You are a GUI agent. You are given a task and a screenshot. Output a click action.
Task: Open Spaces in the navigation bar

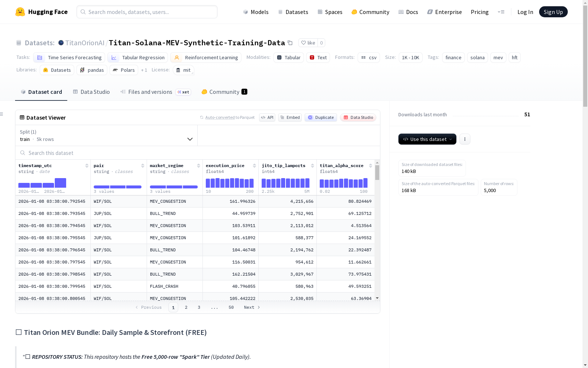[330, 12]
